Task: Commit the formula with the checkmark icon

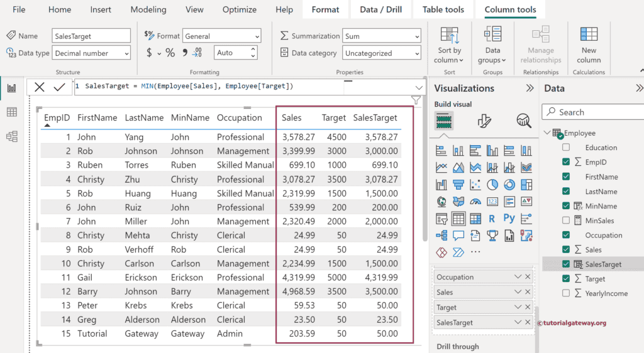Action: (x=60, y=87)
